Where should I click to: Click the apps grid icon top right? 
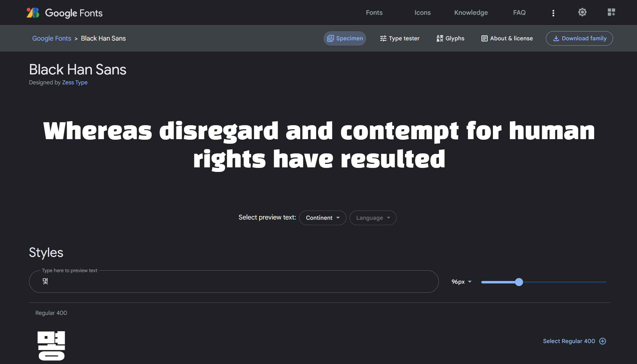[611, 12]
